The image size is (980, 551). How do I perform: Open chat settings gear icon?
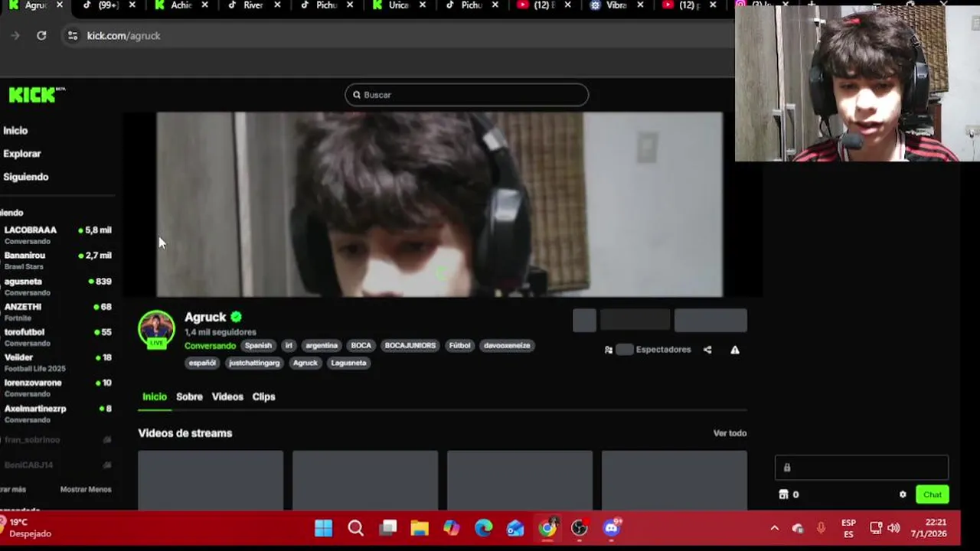(x=903, y=494)
